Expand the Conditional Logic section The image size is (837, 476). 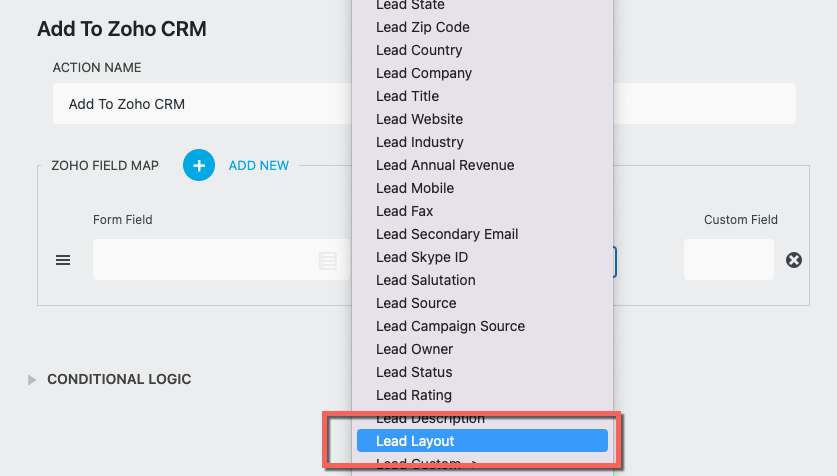[32, 379]
